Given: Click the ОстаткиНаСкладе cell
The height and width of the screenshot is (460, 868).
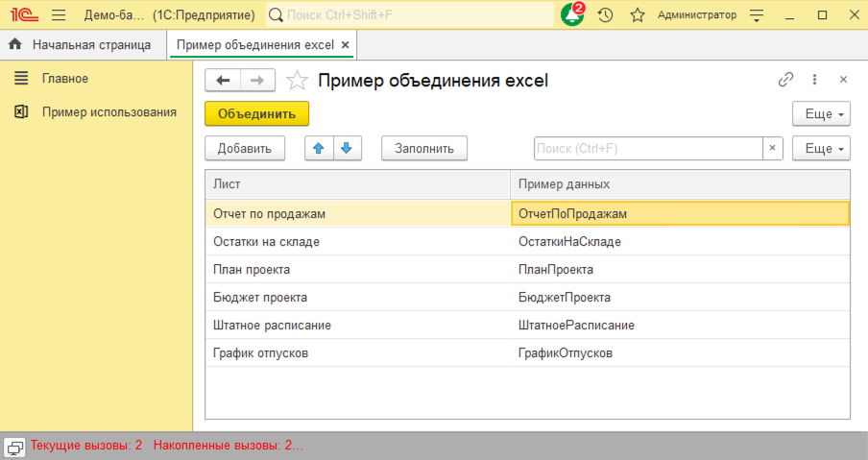Looking at the screenshot, I should [x=680, y=241].
